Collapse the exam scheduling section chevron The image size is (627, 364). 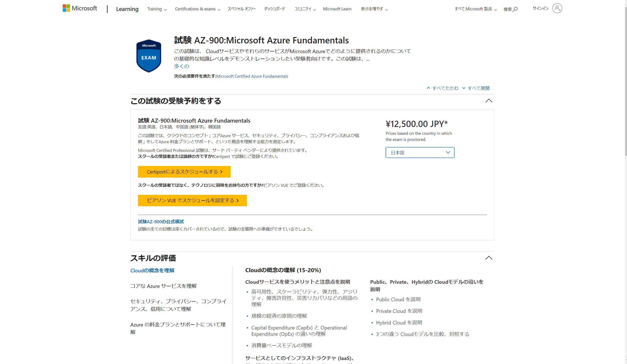tap(489, 101)
